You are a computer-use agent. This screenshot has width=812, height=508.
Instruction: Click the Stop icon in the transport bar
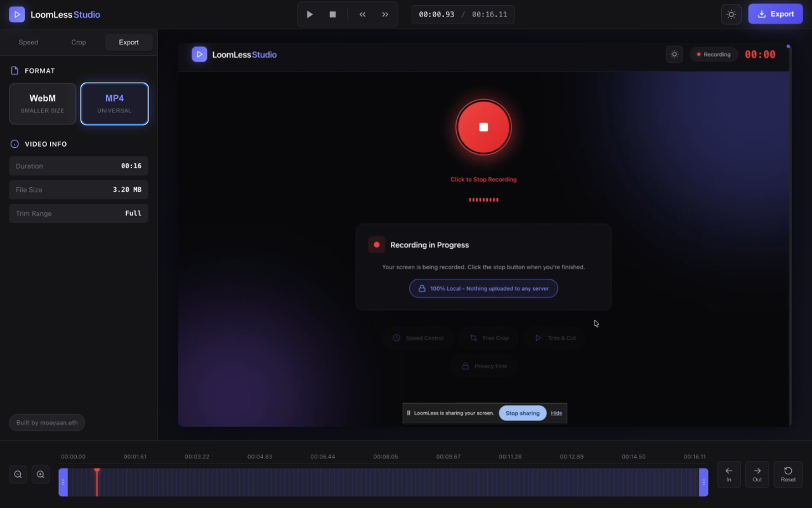(x=332, y=14)
